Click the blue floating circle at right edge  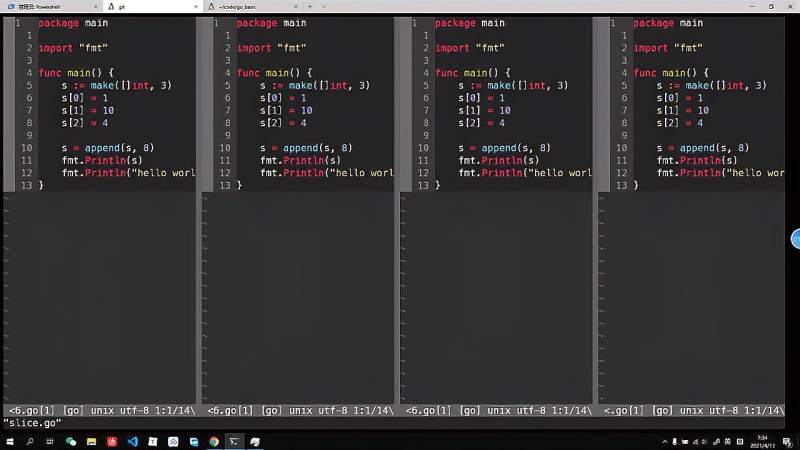point(795,239)
